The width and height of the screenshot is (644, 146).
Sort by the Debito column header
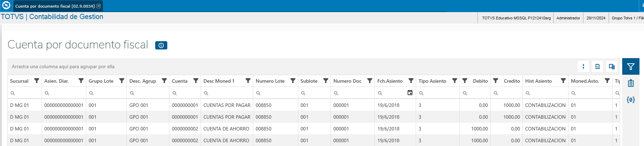point(480,81)
